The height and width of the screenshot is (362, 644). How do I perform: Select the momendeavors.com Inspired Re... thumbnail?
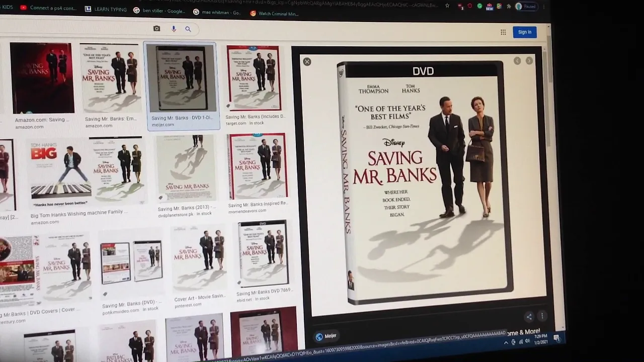point(258,166)
